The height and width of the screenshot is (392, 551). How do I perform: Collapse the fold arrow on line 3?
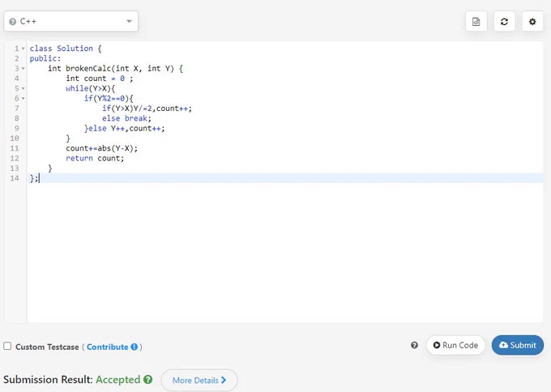coord(23,69)
